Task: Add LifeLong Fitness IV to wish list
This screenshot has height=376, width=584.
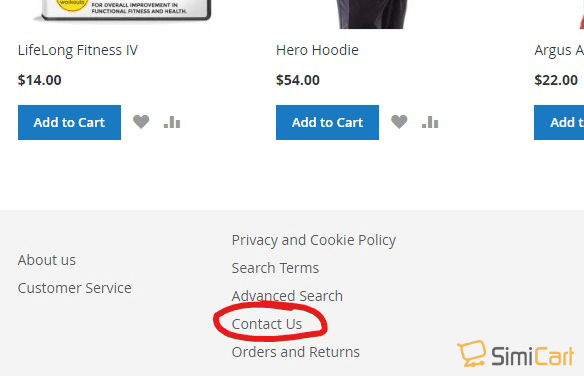Action: point(141,122)
